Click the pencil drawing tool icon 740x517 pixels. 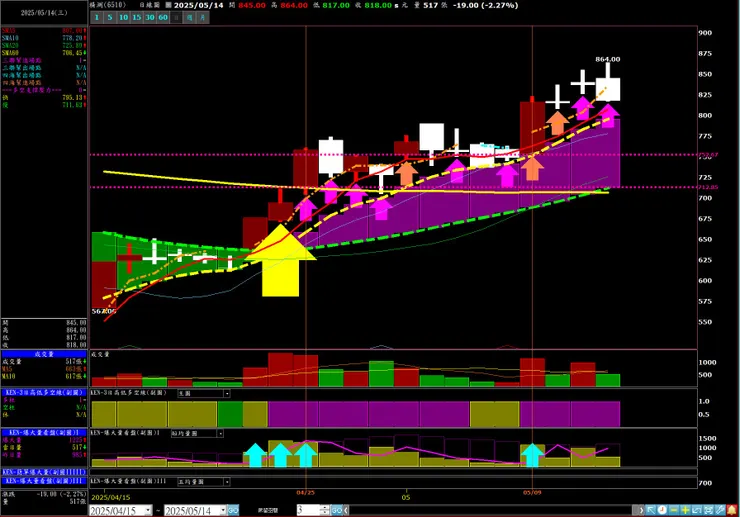tap(720, 510)
